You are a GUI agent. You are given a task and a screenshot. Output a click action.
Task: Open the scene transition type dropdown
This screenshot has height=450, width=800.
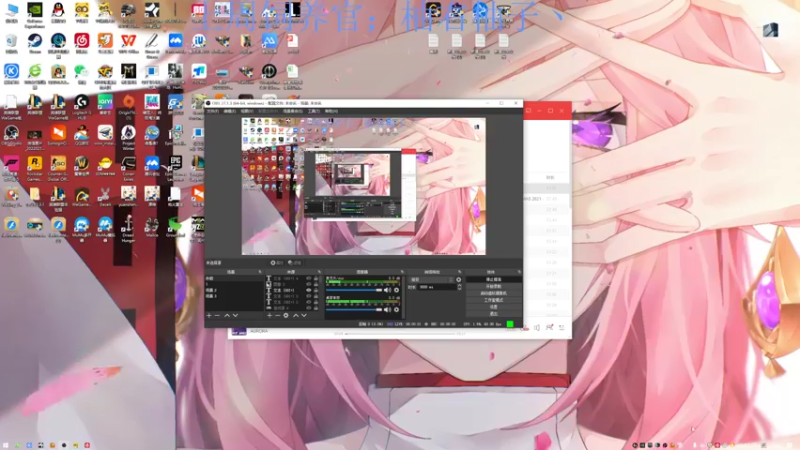point(431,280)
